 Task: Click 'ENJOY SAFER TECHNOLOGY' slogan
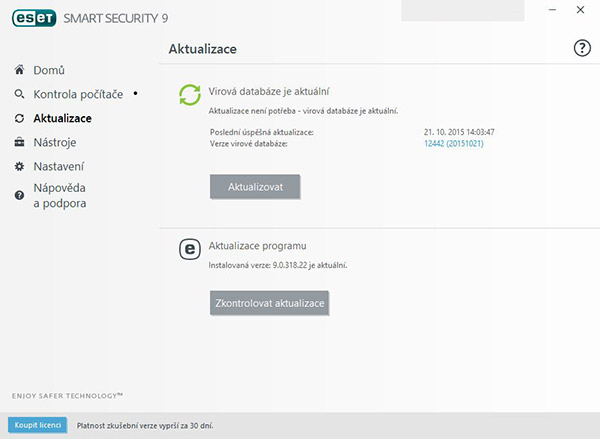click(x=67, y=395)
